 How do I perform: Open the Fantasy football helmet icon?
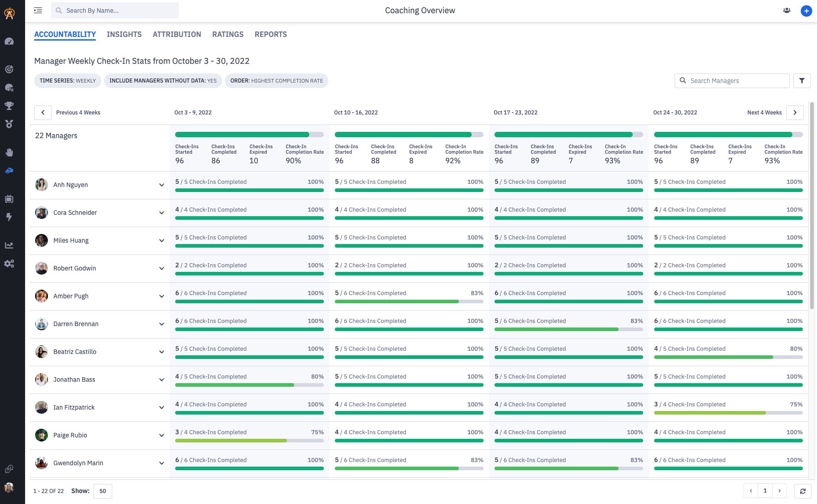click(9, 88)
